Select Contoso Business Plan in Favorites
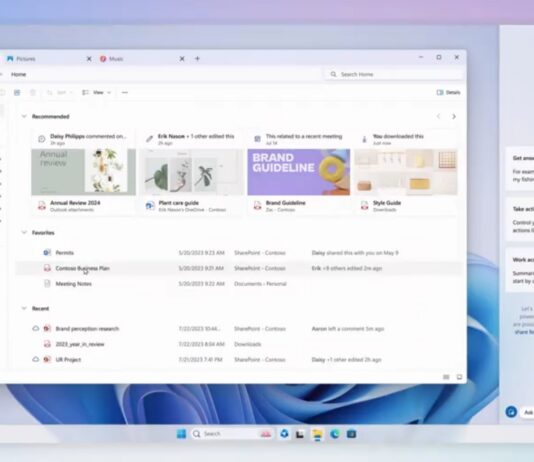 (x=83, y=268)
